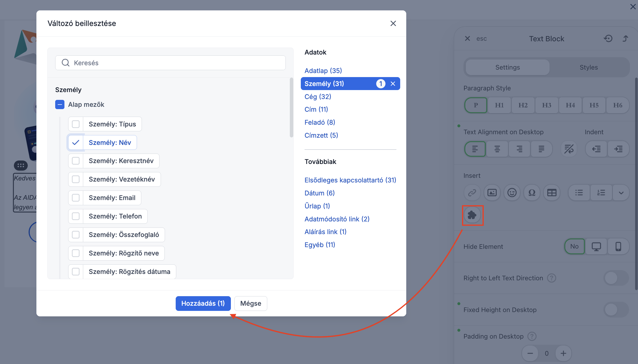The height and width of the screenshot is (364, 638).
Task: Click inside the Keresés search field
Action: coord(170,63)
